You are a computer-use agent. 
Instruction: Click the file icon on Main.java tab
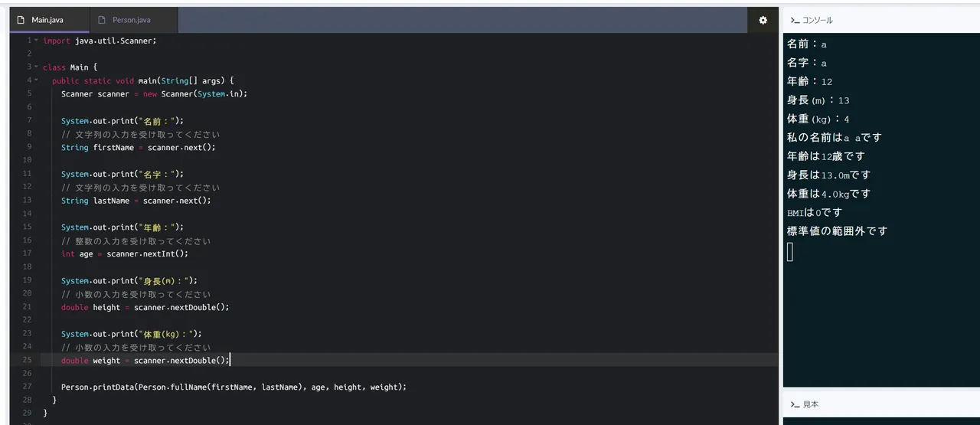(21, 20)
